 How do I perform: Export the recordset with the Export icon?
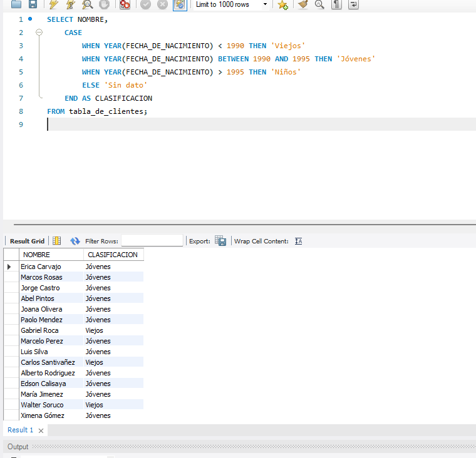point(220,241)
